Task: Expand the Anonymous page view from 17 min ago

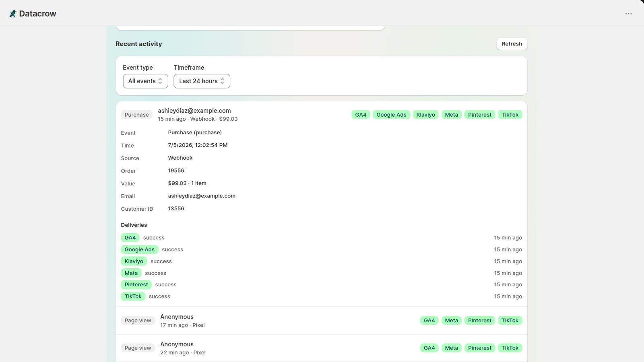Action: pyautogui.click(x=322, y=321)
